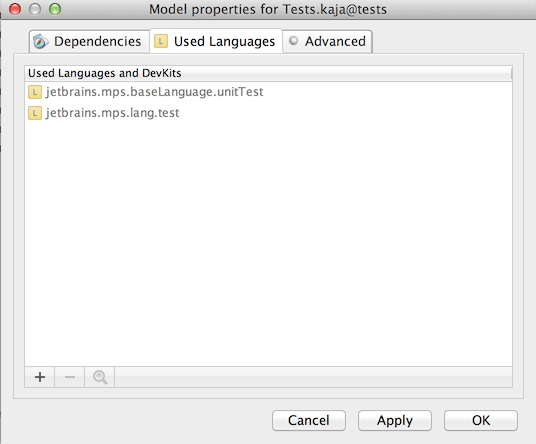Select the Used Languages tab
Viewport: 536px width, 444px height.
[x=216, y=41]
